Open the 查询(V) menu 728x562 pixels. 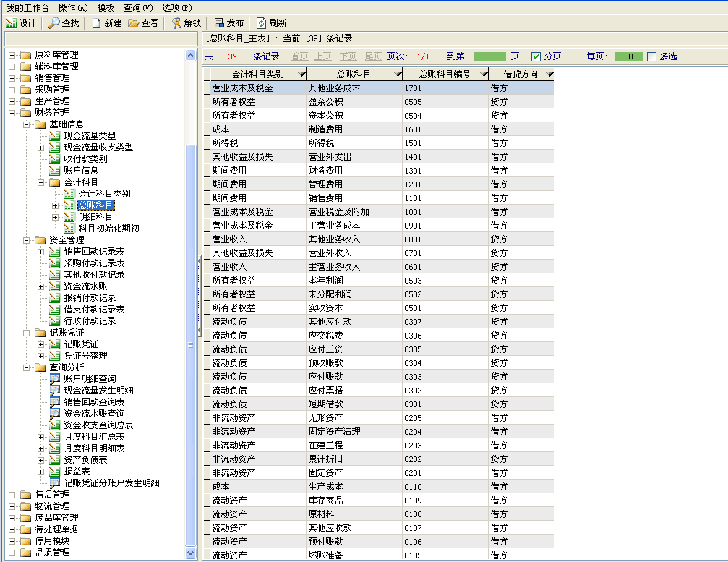click(138, 8)
